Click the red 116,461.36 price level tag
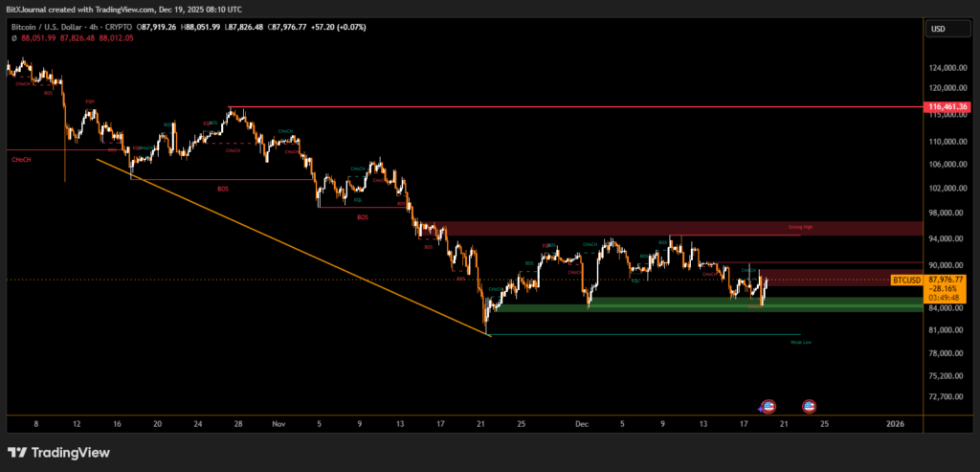Viewport: 980px width, 472px height. [948, 107]
